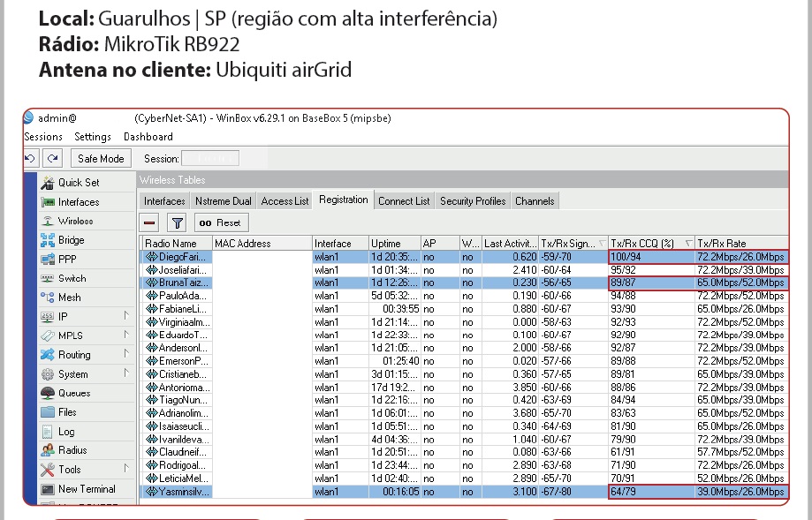Select the Registration tab
This screenshot has height=520, width=812.
344,200
